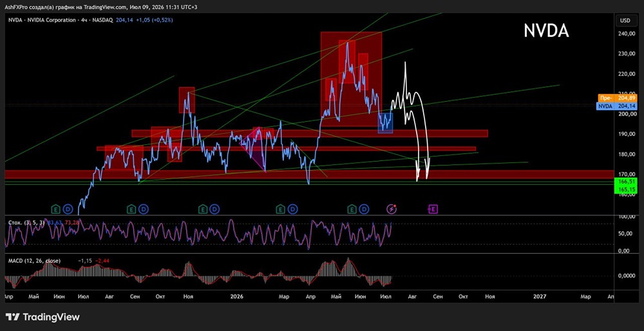Open the earnings E marker above Сен
The width and height of the screenshot is (644, 331).
click(131, 210)
